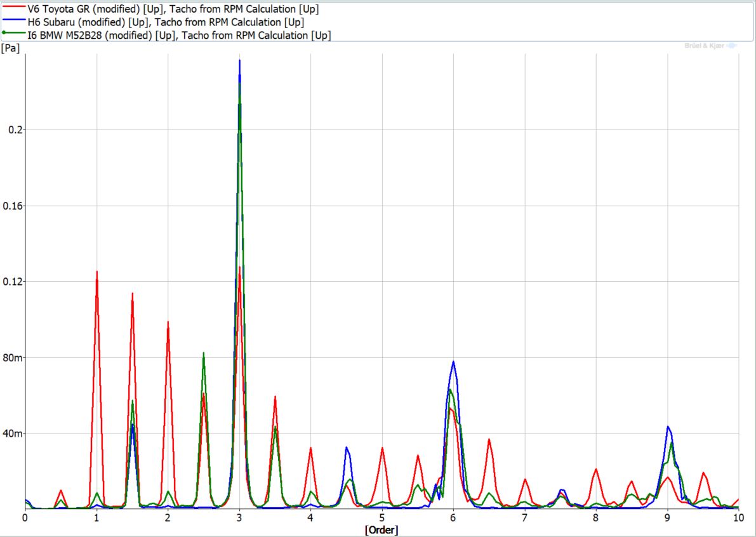Screen dimensions: 756x537
Task: Select the I6 BMW M52B28 legend entry
Action: click(179, 36)
